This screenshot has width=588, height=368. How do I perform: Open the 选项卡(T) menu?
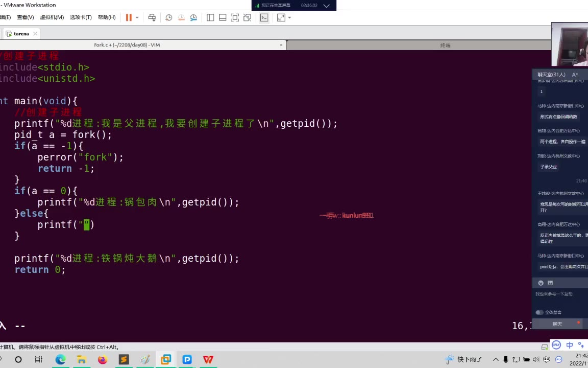click(81, 17)
